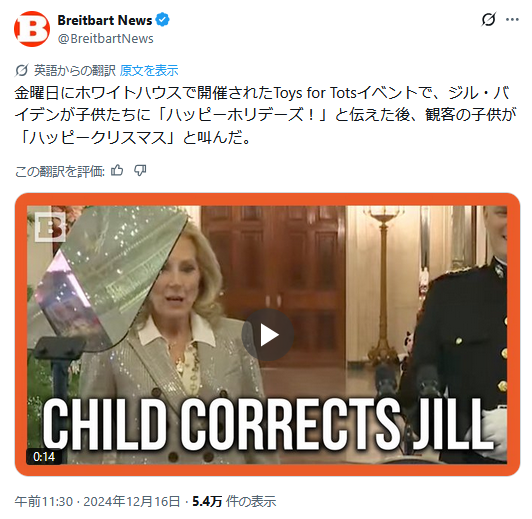Play the video with center play button
This screenshot has width=532, height=519.
point(268,335)
